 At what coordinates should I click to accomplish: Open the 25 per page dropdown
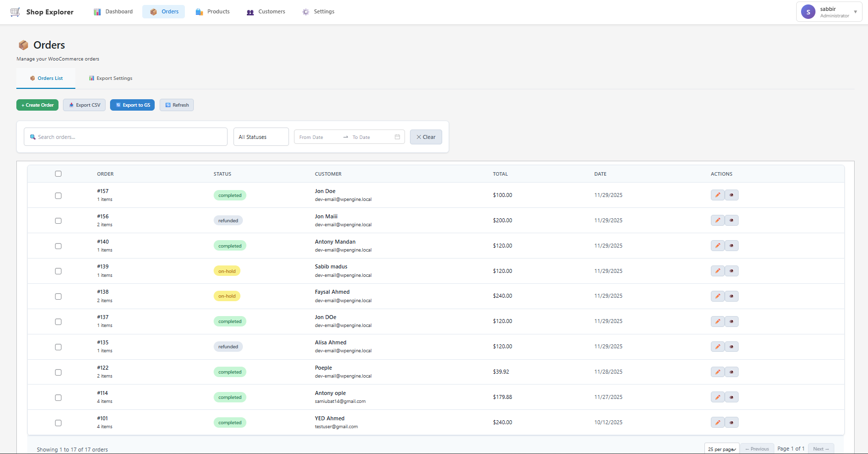(x=721, y=449)
